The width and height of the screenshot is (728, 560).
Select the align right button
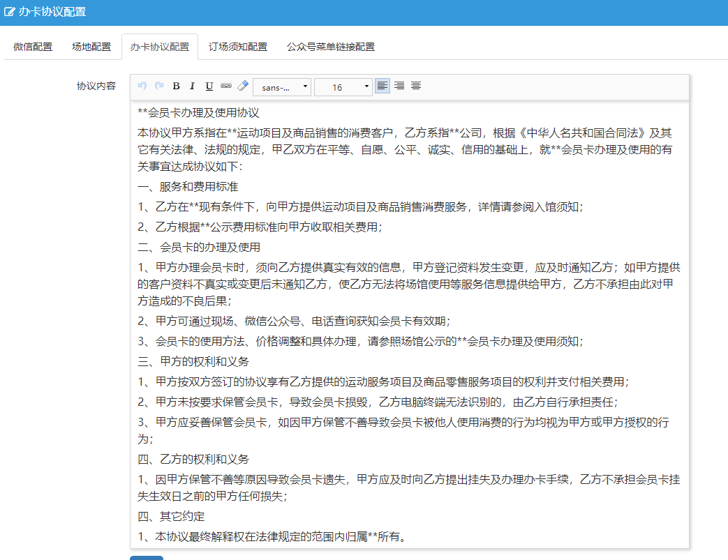coord(399,86)
